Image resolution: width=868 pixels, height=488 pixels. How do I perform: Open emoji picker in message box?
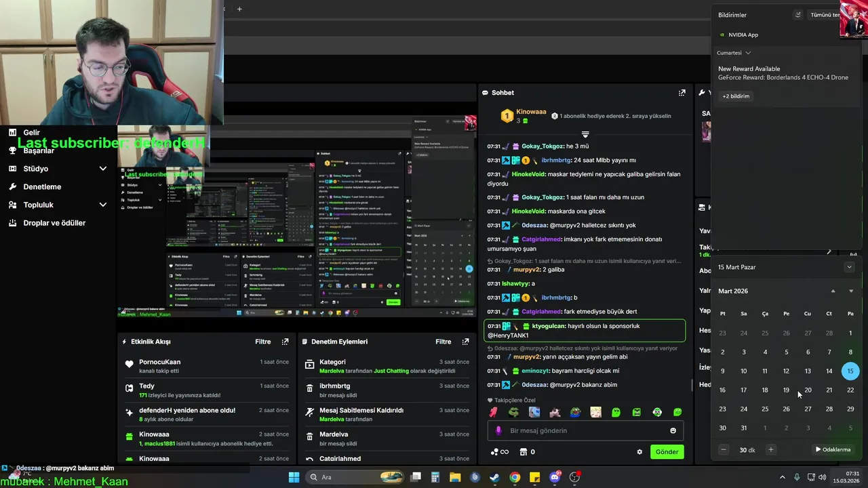(x=673, y=430)
